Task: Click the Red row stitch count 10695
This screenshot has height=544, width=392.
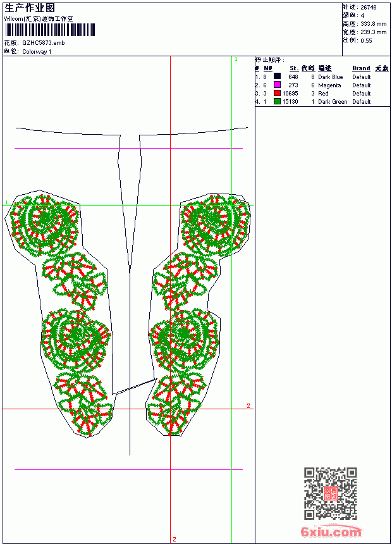Action: tap(290, 94)
